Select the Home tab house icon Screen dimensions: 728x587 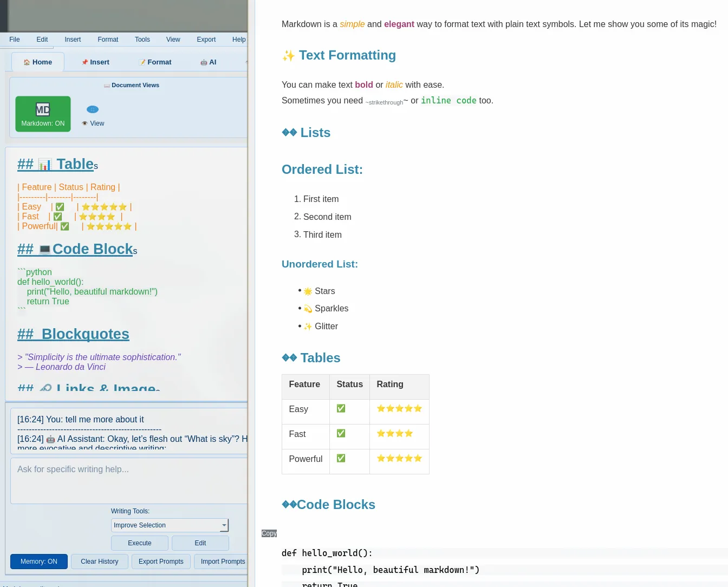pyautogui.click(x=27, y=62)
